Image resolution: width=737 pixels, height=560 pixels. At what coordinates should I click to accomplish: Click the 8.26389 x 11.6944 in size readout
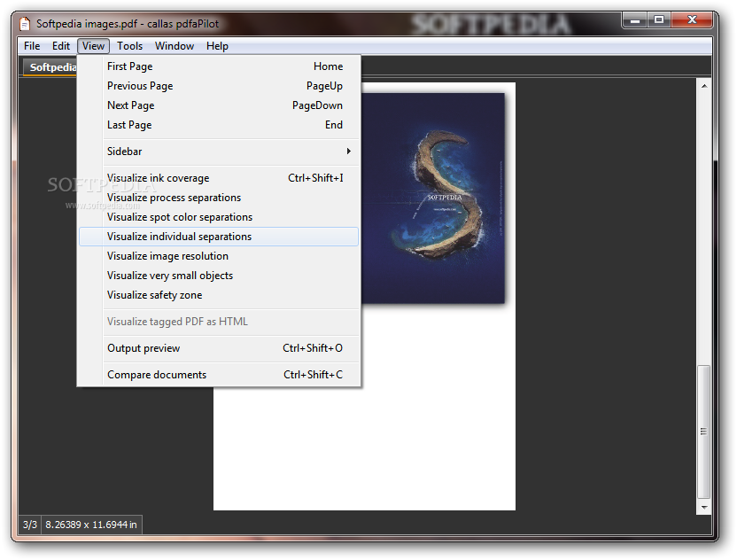coord(91,525)
